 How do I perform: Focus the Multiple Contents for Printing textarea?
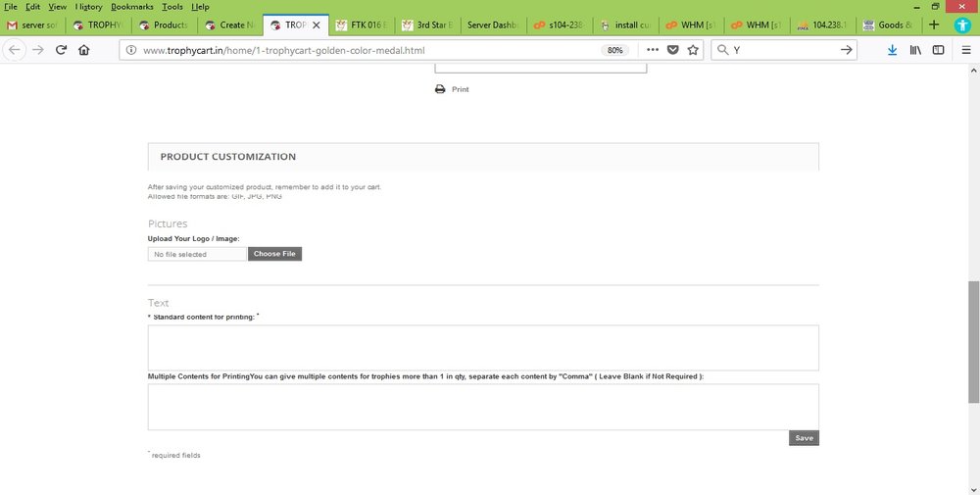483,407
